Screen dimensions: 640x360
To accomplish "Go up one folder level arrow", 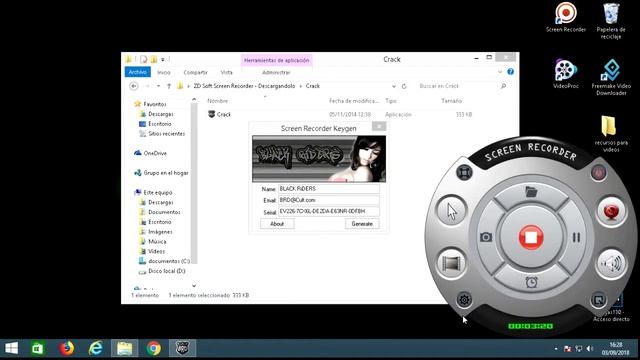I will point(169,86).
